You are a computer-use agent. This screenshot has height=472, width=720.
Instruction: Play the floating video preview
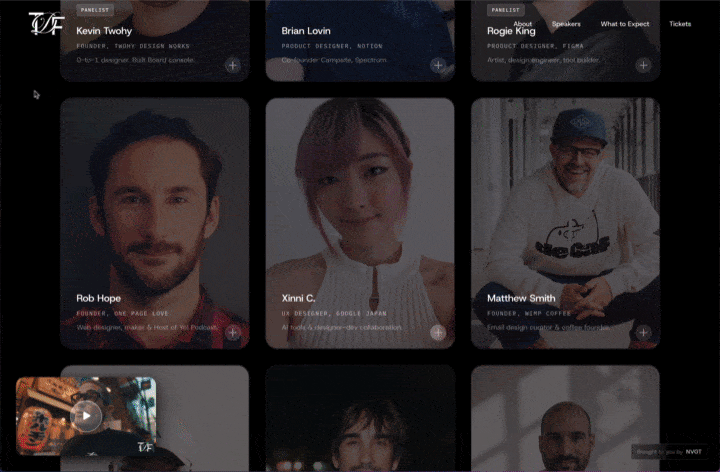(87, 415)
